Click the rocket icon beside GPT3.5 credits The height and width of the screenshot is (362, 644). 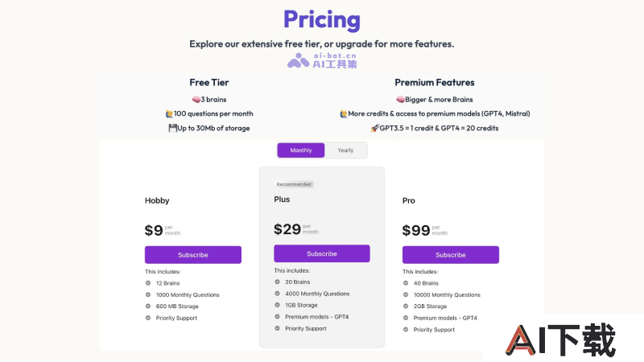click(374, 128)
